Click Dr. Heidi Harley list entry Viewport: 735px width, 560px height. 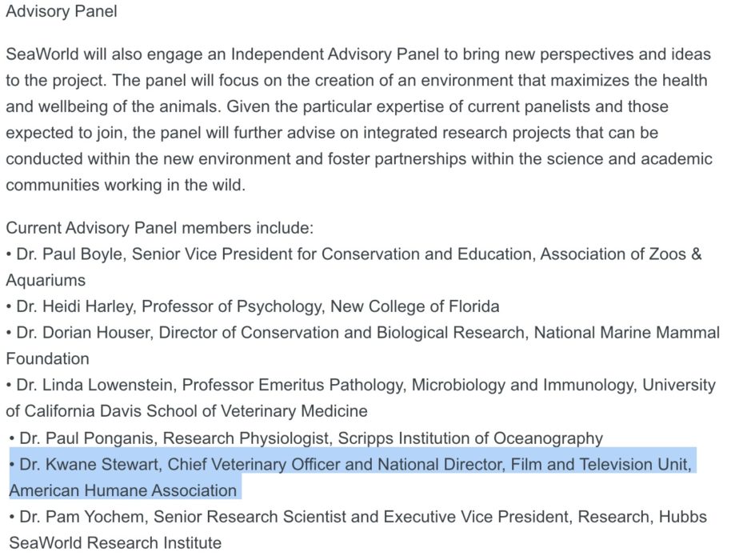(253, 306)
